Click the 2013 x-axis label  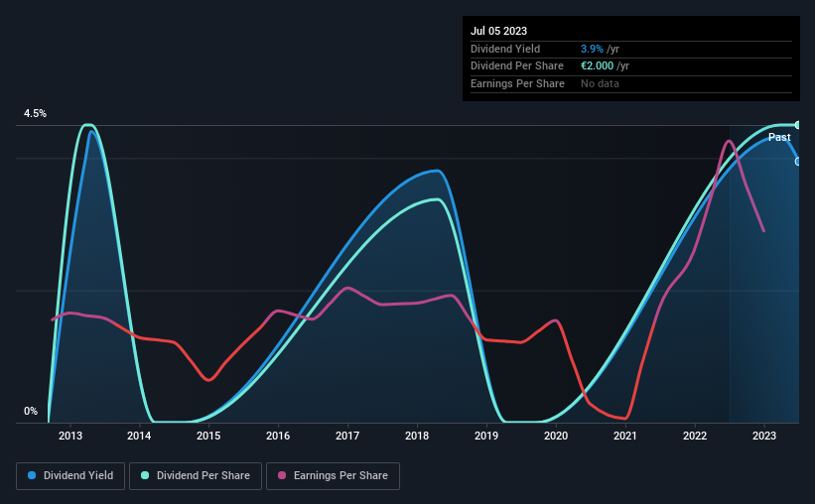pyautogui.click(x=70, y=436)
